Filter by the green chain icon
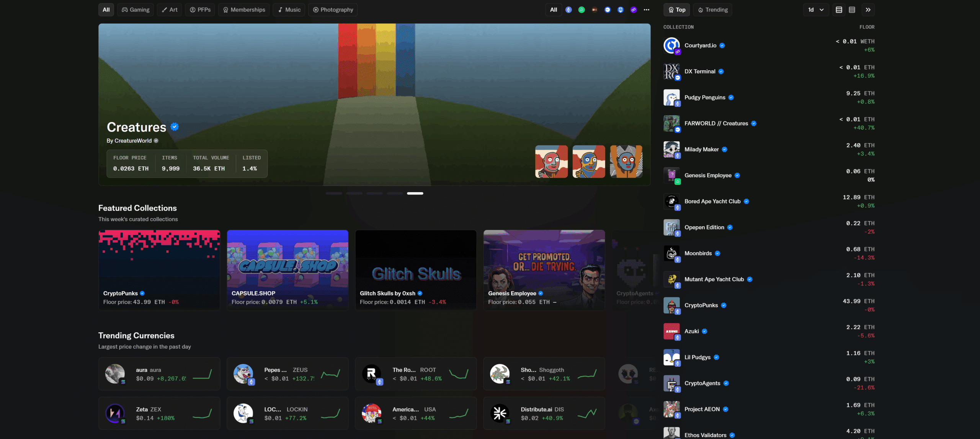Image resolution: width=980 pixels, height=439 pixels. point(581,10)
